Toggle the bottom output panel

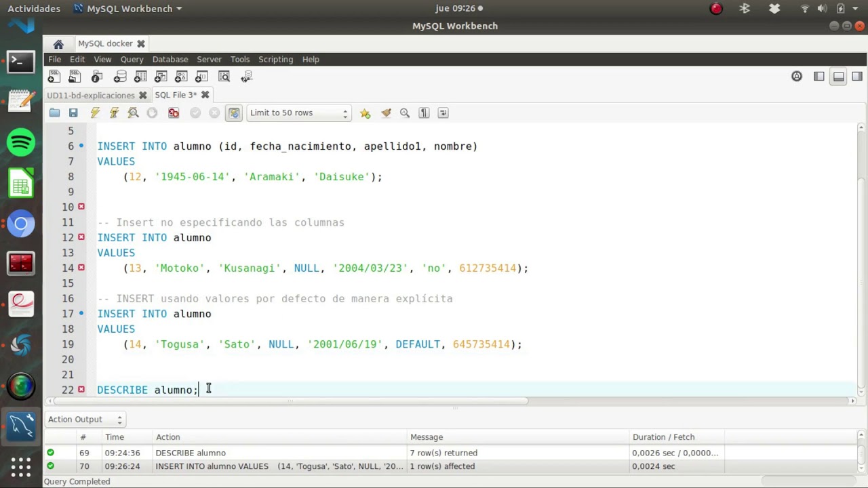pos(839,77)
